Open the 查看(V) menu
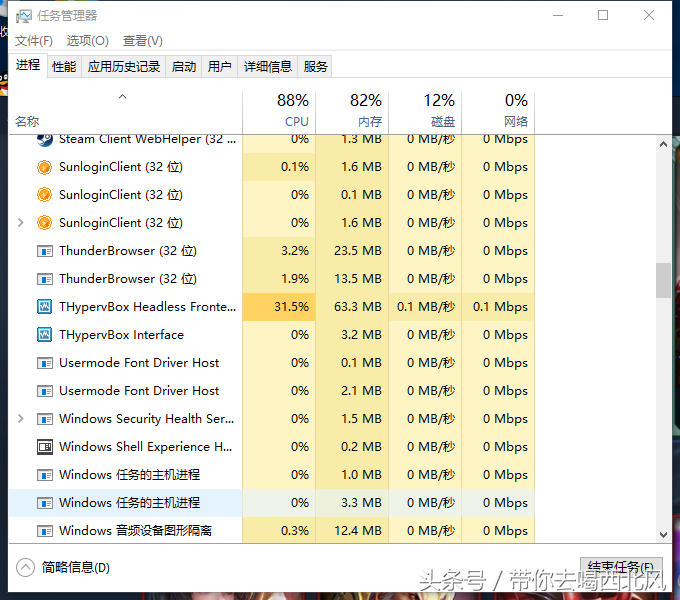This screenshot has width=680, height=600. [x=143, y=41]
